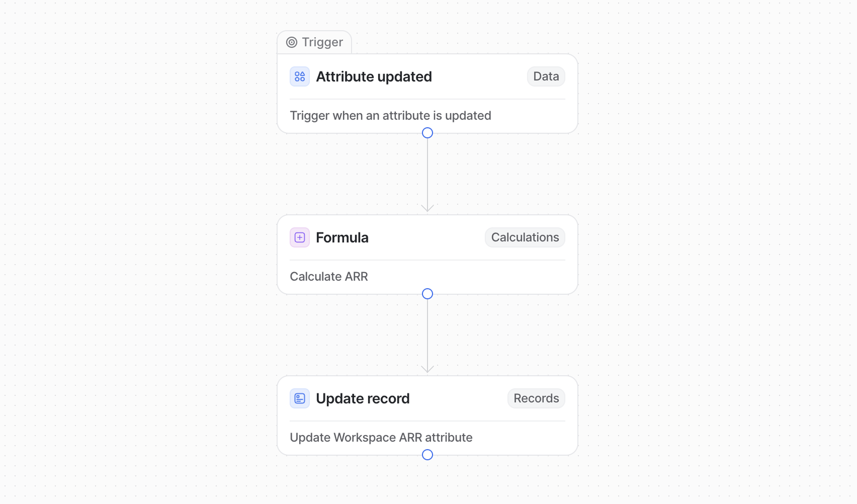
Task: Click the 'Update Workspace ARR attribute' description
Action: (381, 437)
